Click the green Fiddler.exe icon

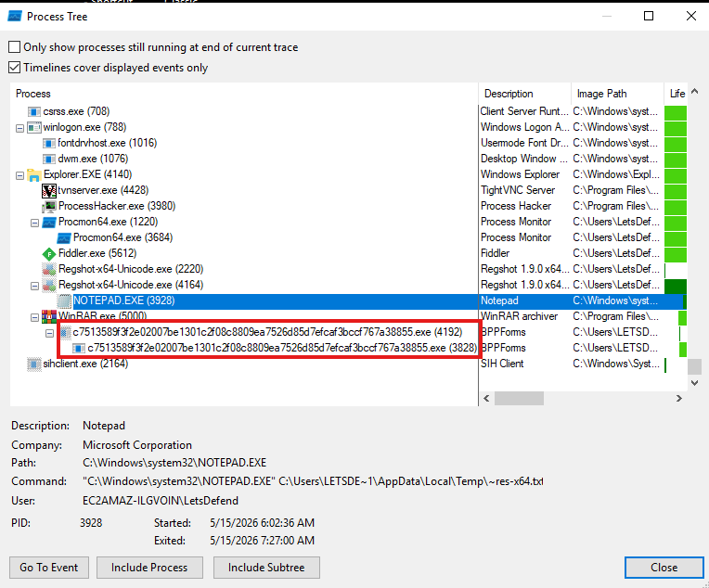[49, 254]
